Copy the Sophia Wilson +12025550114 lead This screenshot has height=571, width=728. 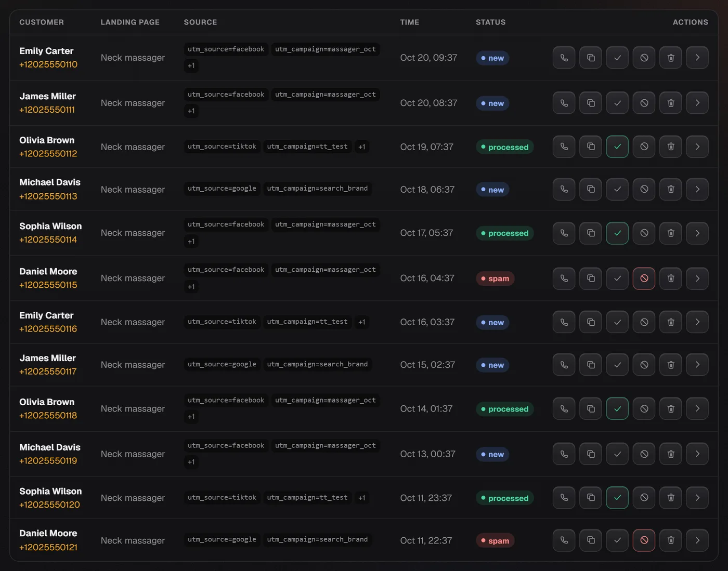591,233
